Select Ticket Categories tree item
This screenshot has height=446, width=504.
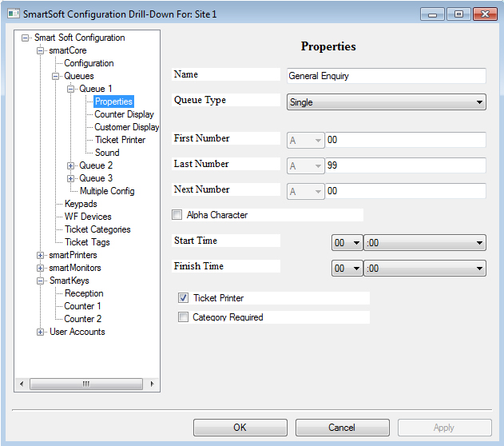(x=97, y=229)
